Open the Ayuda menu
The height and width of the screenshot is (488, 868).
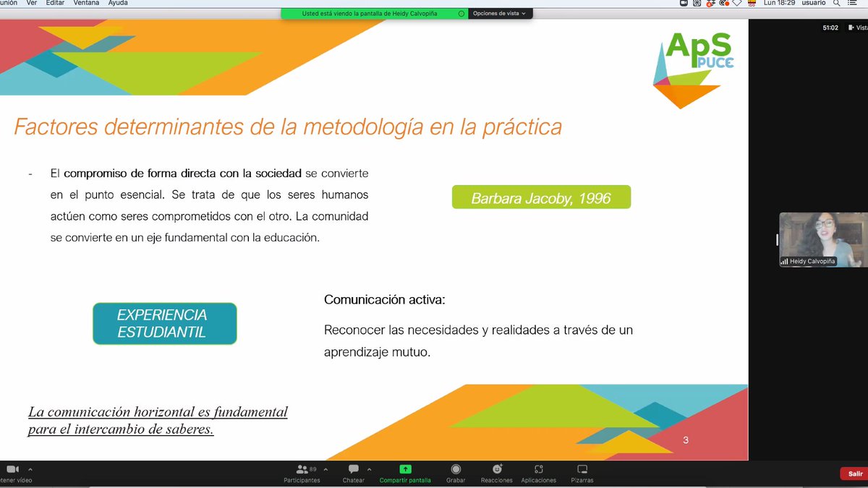(118, 3)
